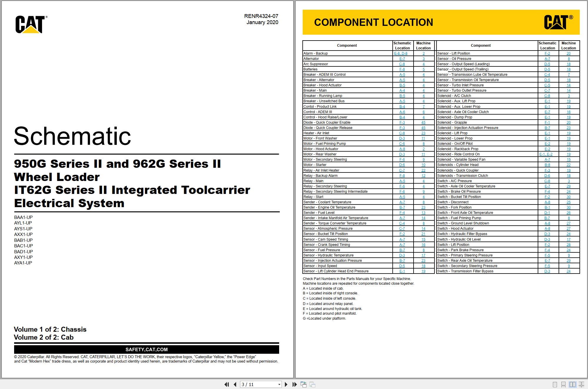Click the 'January 2020' date text
The image size is (588, 389).
(x=262, y=22)
